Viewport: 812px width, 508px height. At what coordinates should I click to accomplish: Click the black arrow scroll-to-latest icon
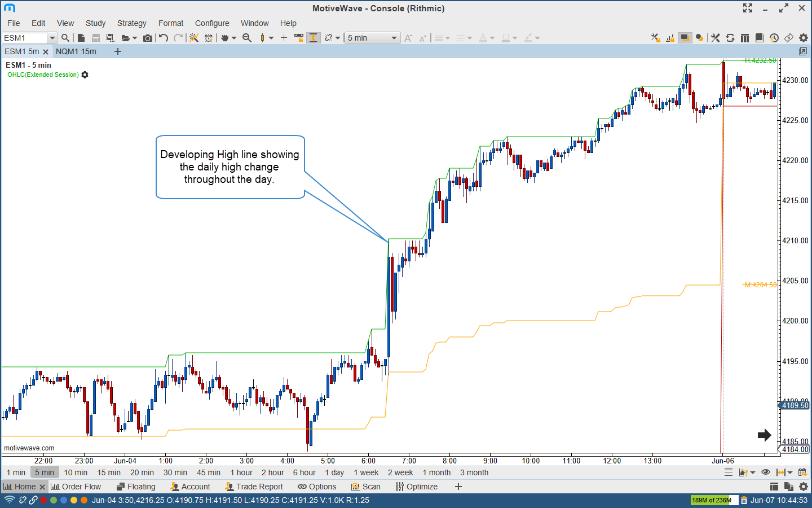(x=764, y=435)
